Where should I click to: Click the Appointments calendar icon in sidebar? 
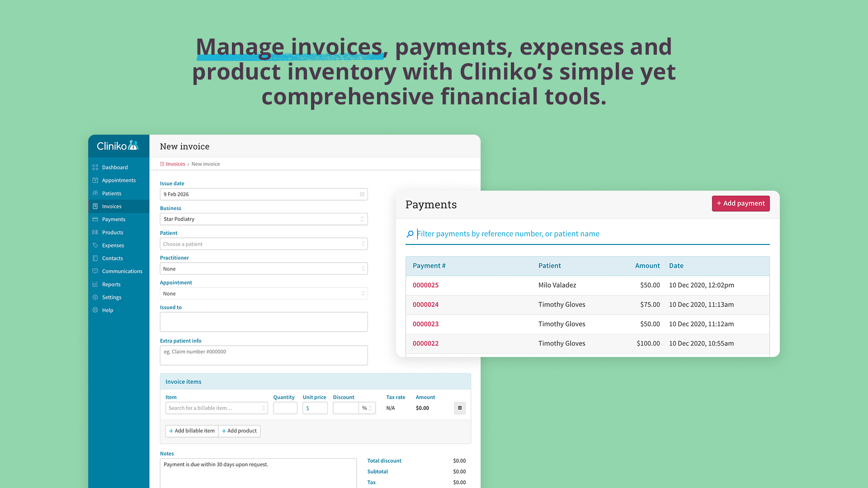point(95,180)
